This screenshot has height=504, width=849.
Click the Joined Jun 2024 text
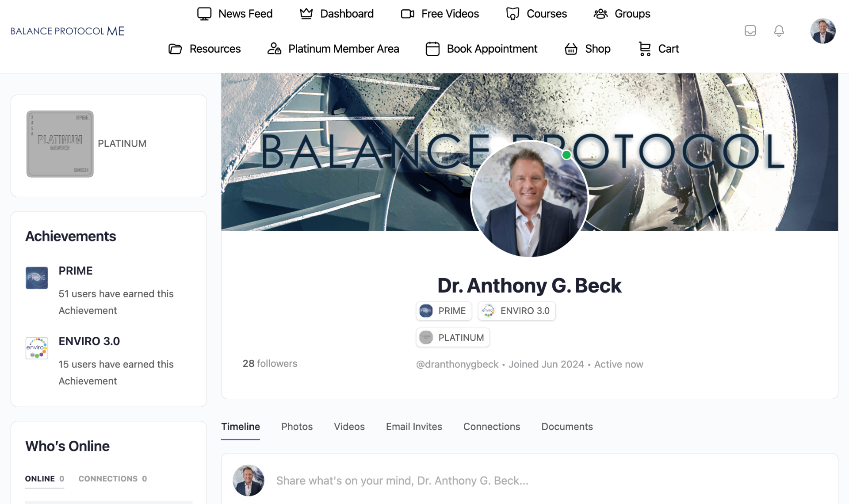(x=546, y=364)
